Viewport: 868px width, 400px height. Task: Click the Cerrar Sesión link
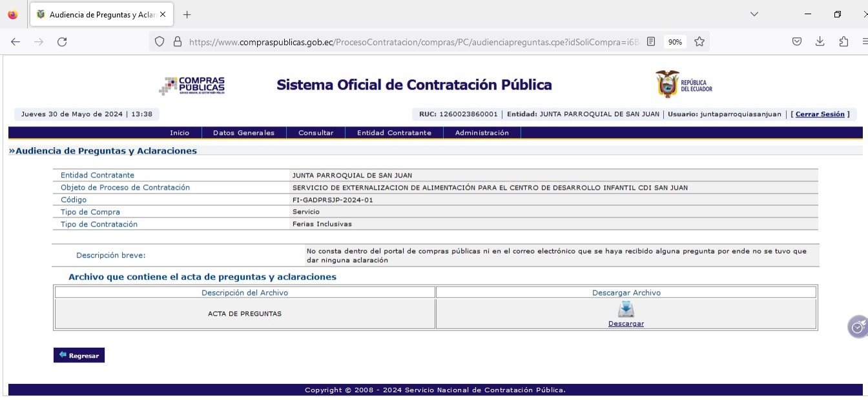(820, 114)
